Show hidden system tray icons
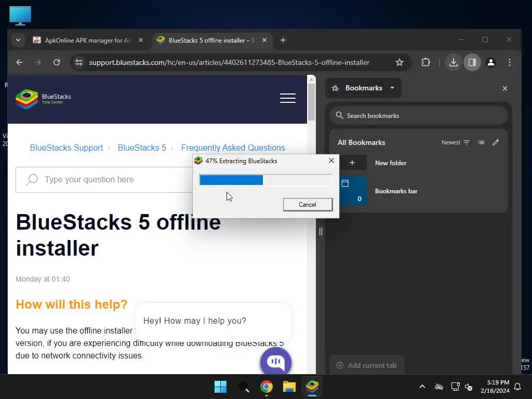Viewport: 532px width, 399px height. click(422, 387)
